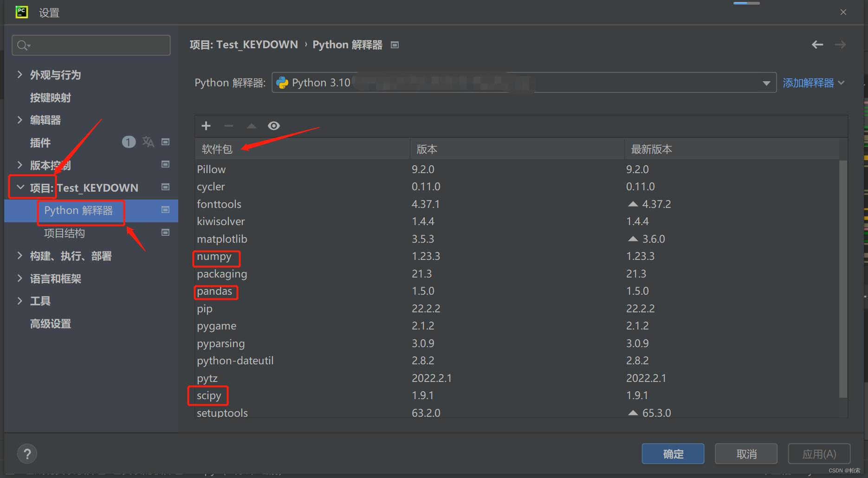Select the numpy package row

click(517, 256)
